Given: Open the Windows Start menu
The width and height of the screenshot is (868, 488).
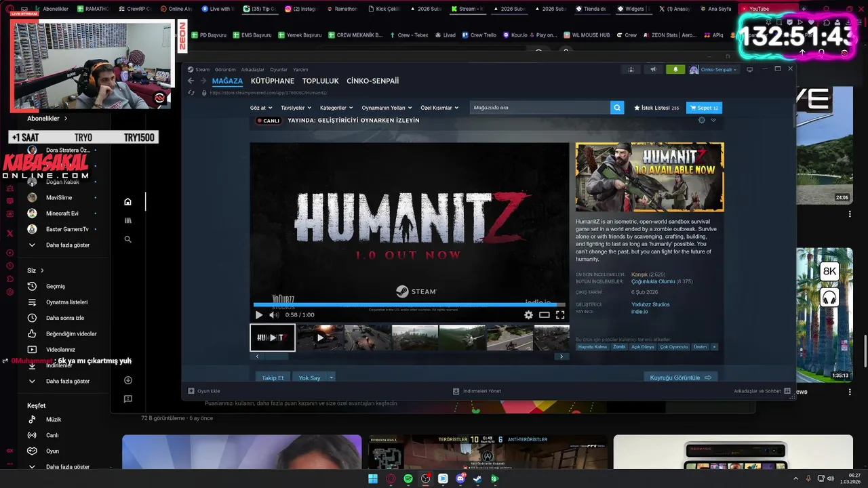Looking at the screenshot, I should click(373, 479).
